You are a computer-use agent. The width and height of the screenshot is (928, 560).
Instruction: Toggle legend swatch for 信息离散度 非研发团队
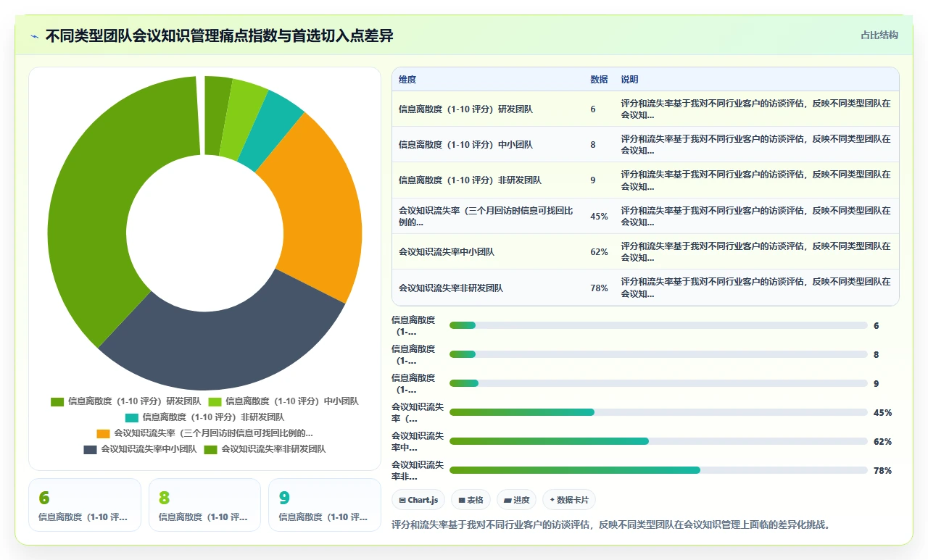[x=131, y=417]
